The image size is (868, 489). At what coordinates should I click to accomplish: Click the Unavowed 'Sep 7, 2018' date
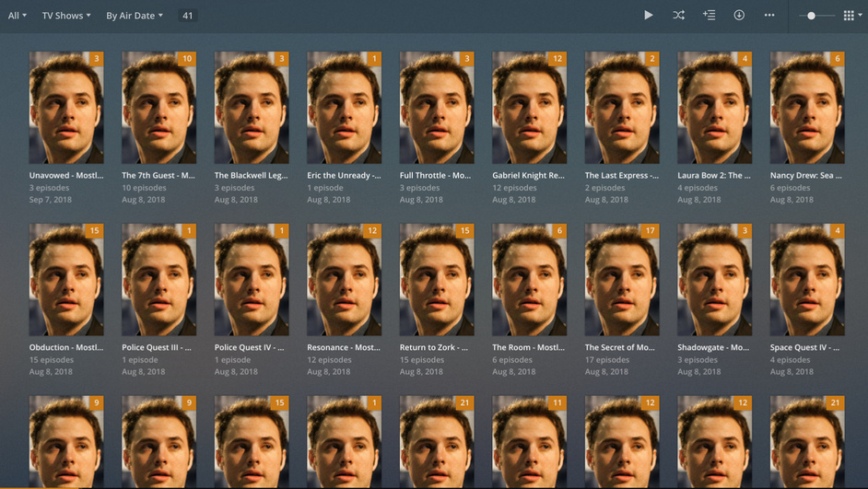[51, 200]
